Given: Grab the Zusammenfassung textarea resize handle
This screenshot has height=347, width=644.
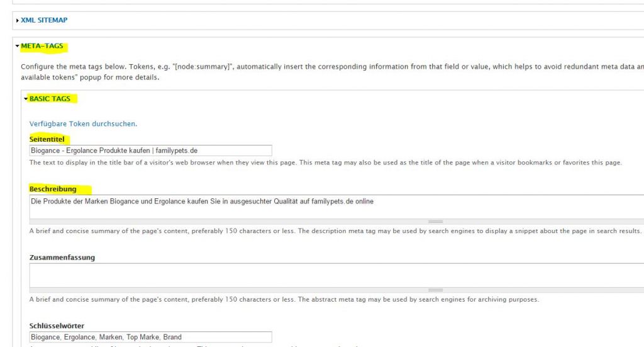Looking at the screenshot, I should tap(435, 290).
